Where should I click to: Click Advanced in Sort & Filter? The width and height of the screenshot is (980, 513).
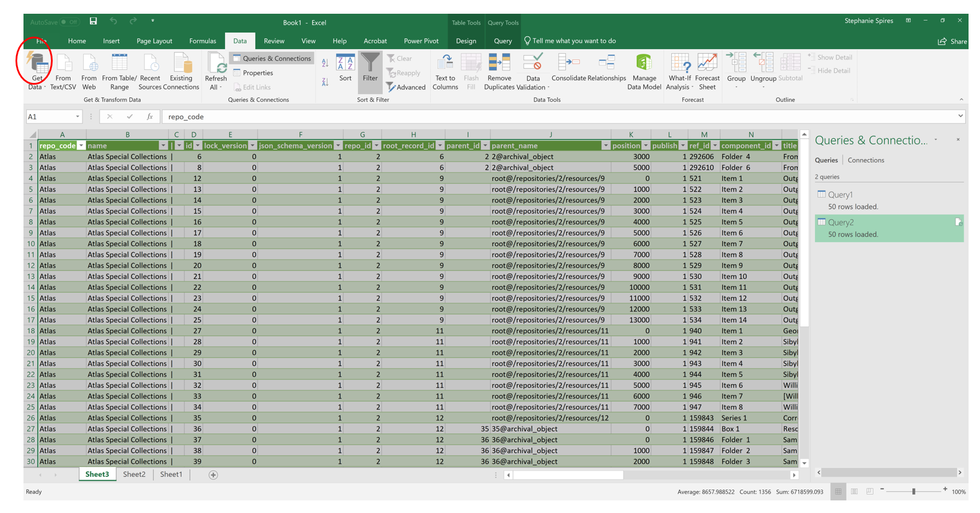click(x=406, y=87)
